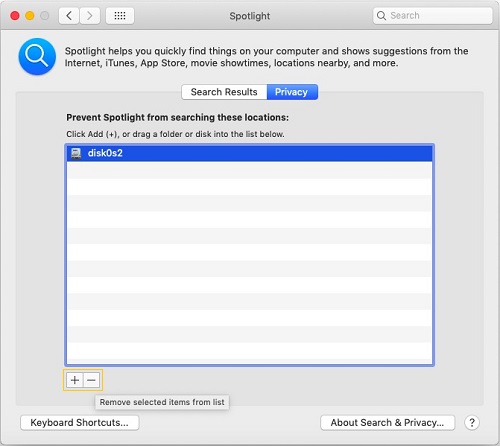Minimize the Spotlight window
This screenshot has height=446, width=500.
tap(30, 16)
